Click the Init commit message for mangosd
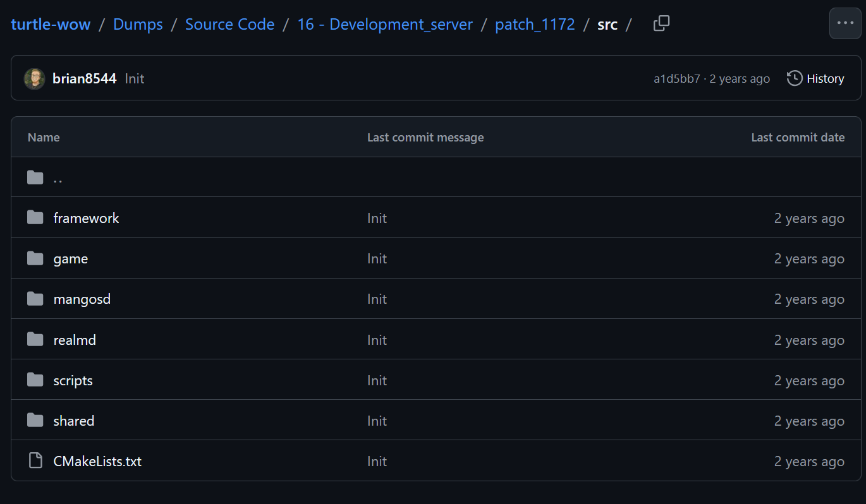 (377, 299)
